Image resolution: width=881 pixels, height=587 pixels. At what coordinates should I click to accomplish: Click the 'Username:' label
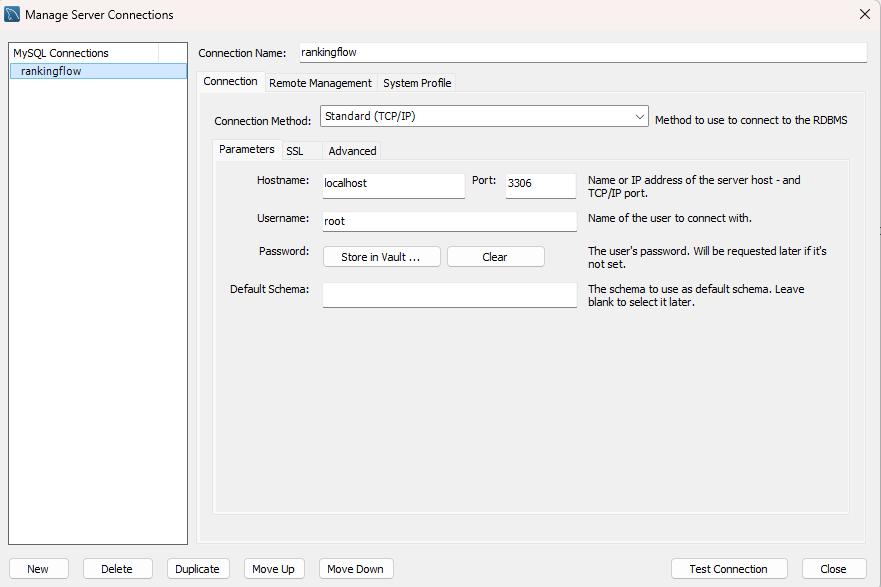pos(283,218)
